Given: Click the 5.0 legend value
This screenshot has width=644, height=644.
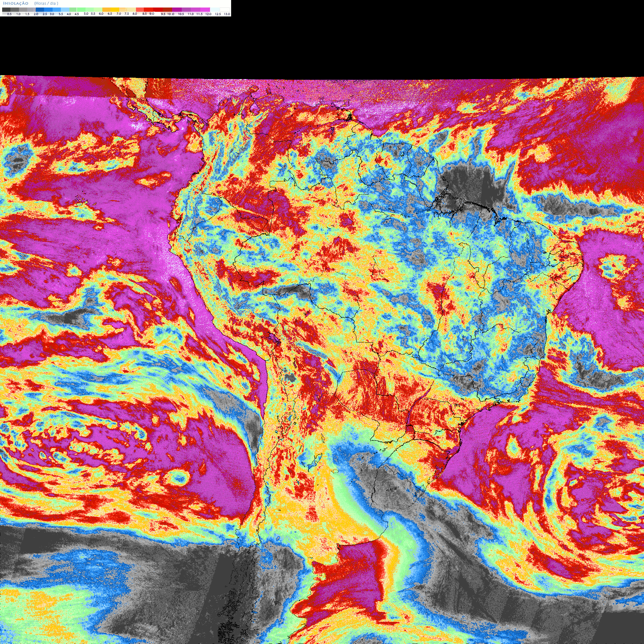Looking at the screenshot, I should 86,14.
